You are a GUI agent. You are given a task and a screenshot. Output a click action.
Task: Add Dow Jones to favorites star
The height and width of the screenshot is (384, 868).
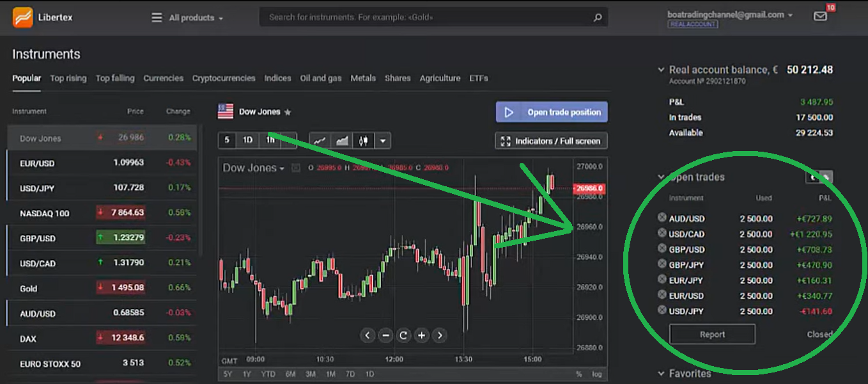click(288, 112)
